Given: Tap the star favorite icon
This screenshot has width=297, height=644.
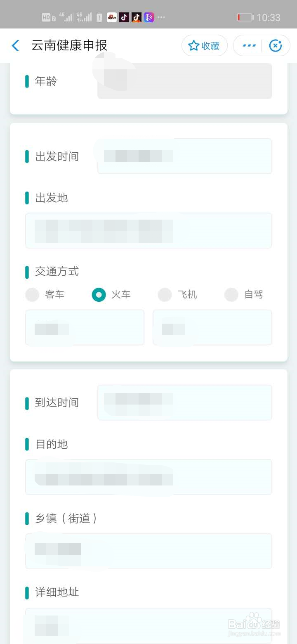Looking at the screenshot, I should (x=193, y=46).
